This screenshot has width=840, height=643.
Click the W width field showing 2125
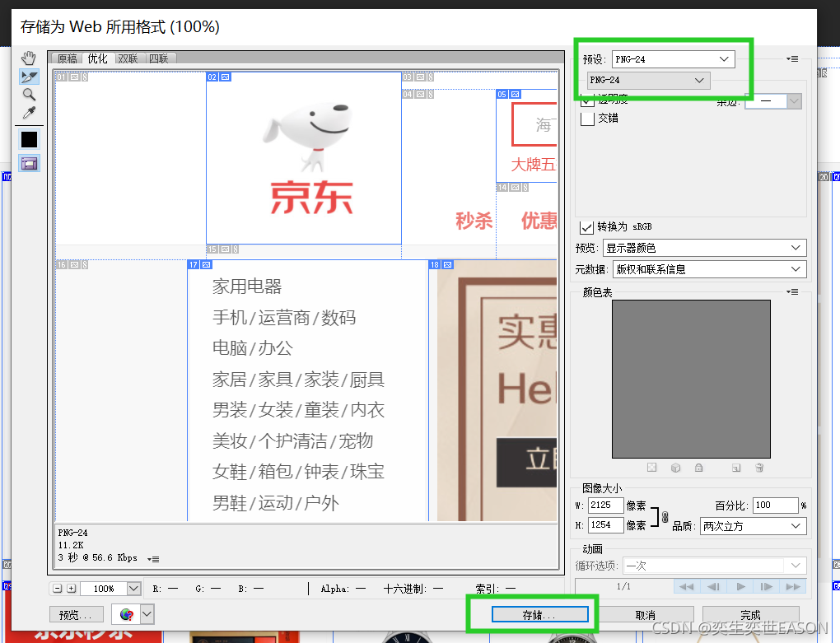pyautogui.click(x=606, y=505)
